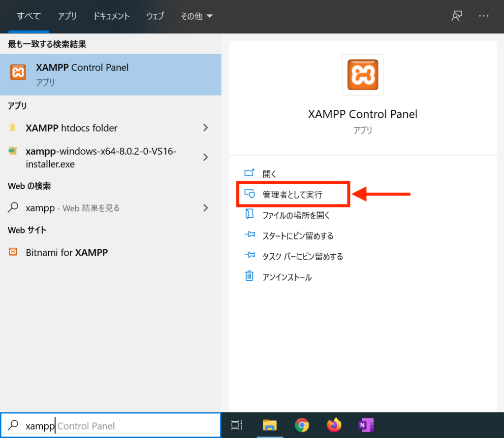
Task: Expand the XAMPP htdocs folder result chevron
Action: point(206,128)
